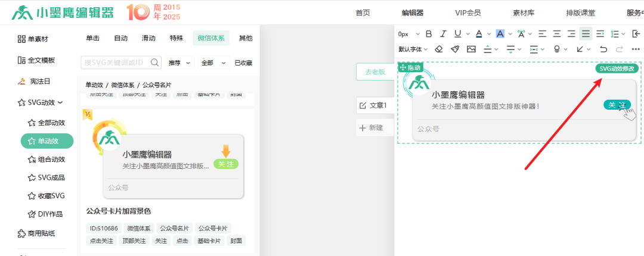Switch to the 微信体系 tab
This screenshot has width=644, height=256.
[x=211, y=38]
